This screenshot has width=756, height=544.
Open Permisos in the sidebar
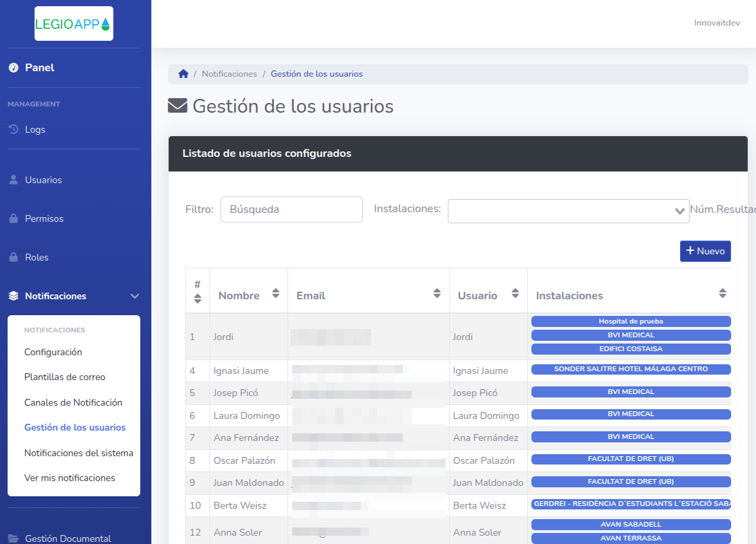point(44,218)
